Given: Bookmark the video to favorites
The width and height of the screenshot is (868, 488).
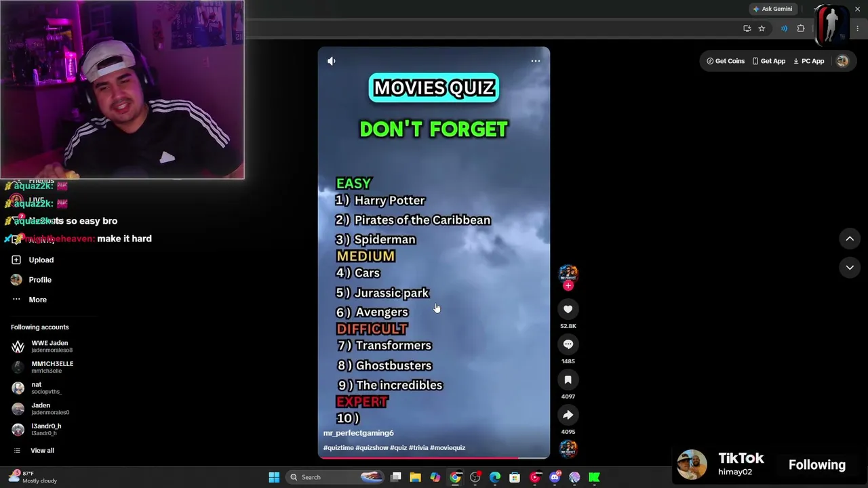Looking at the screenshot, I should coord(568,380).
